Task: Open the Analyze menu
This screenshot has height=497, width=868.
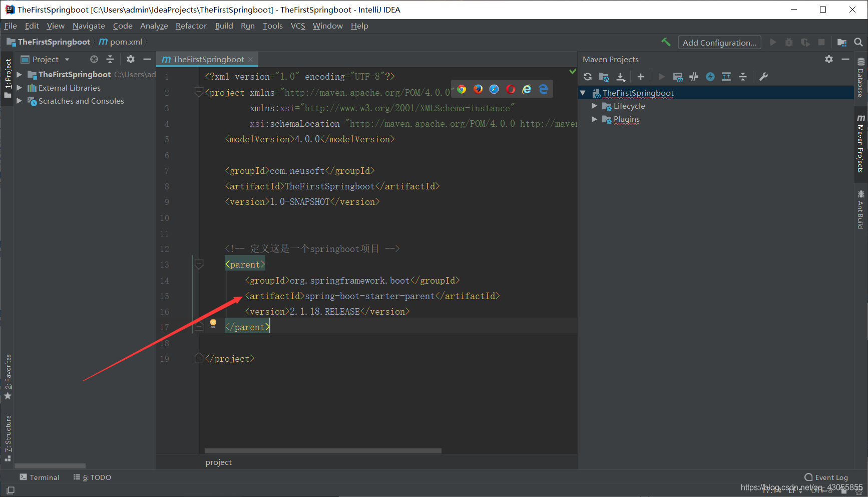Action: pyautogui.click(x=154, y=26)
